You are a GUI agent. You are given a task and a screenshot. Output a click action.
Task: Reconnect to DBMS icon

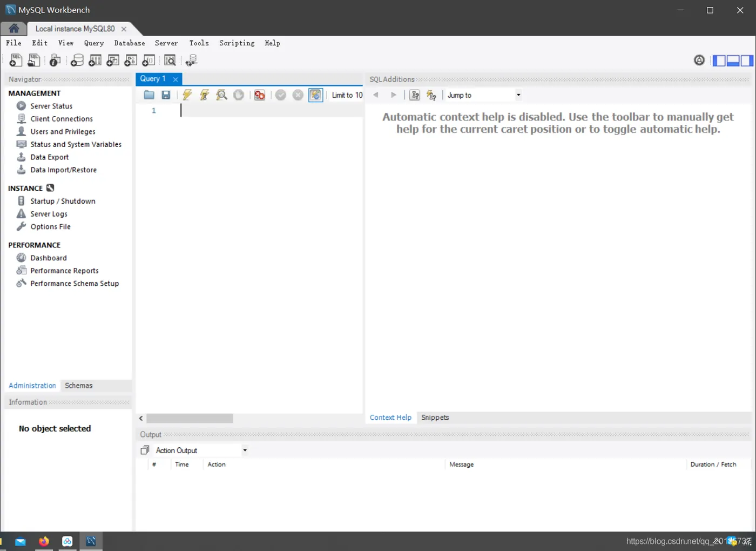(x=191, y=60)
